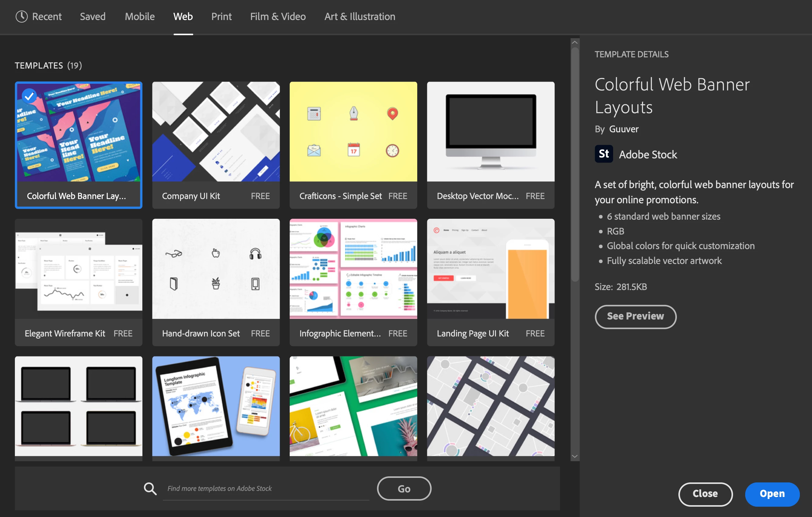Click the Go search button

pos(404,489)
